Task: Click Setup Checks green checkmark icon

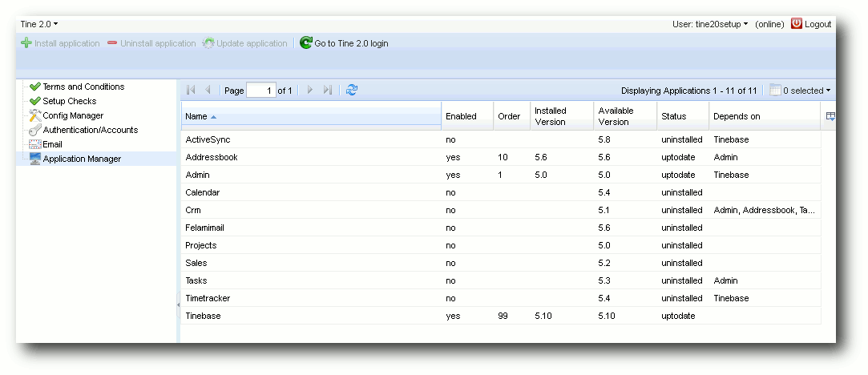Action: click(35, 101)
